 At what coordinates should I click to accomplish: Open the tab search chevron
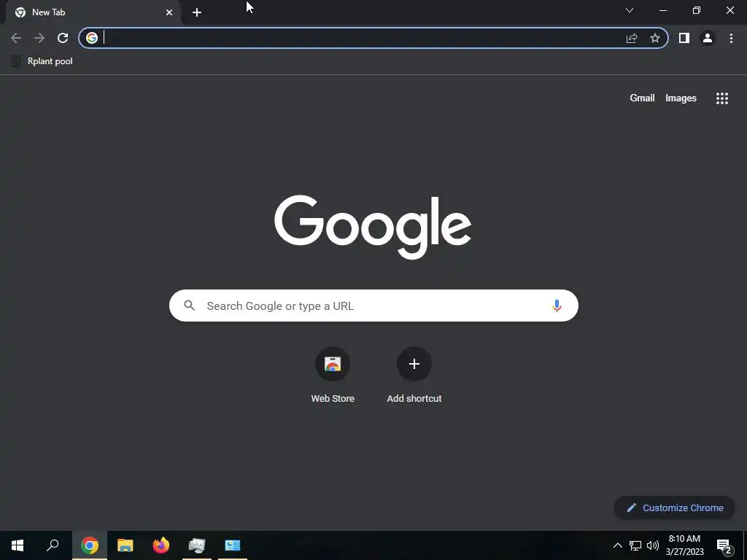[x=630, y=10]
